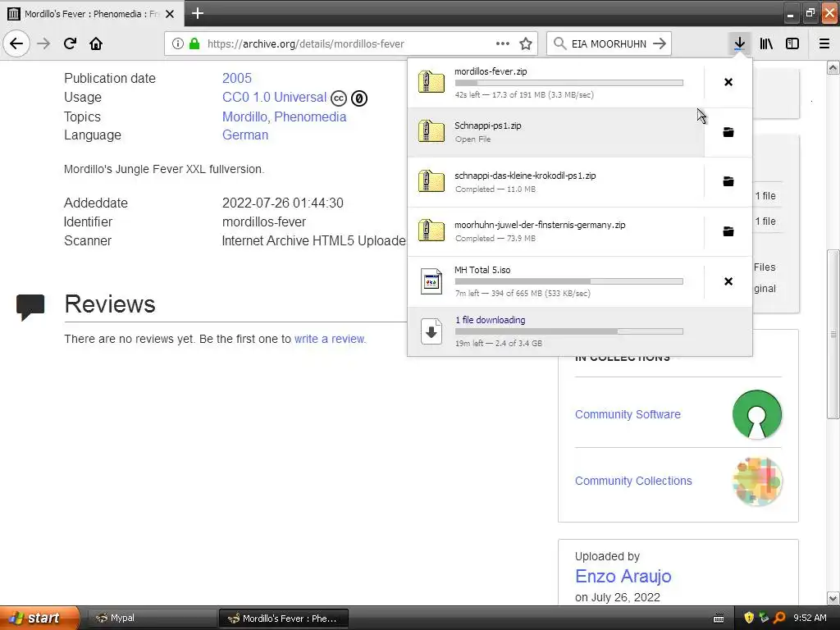Open the page actions three-dots menu

coord(503,43)
